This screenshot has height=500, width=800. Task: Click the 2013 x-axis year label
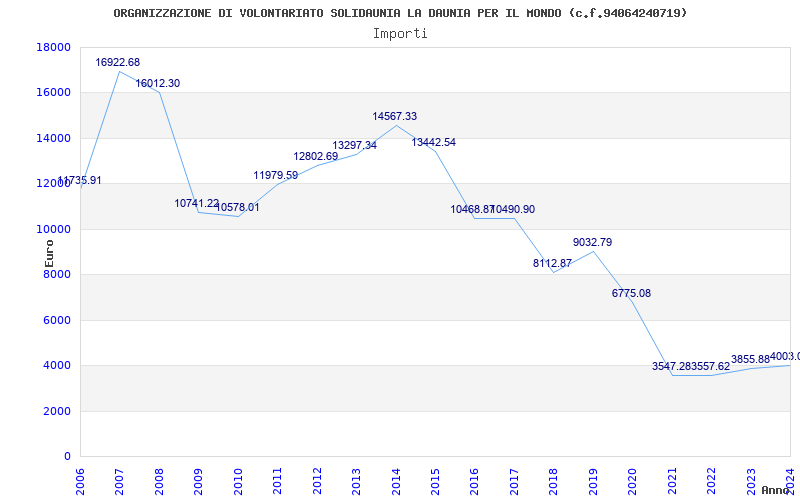(x=356, y=482)
